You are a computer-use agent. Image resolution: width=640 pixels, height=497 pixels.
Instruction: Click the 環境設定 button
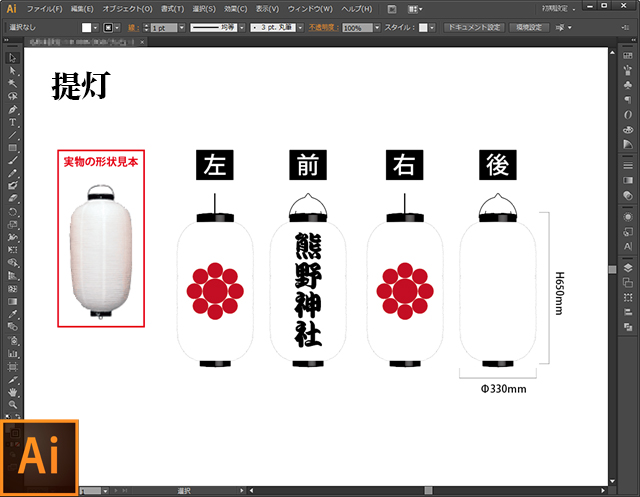tap(529, 27)
